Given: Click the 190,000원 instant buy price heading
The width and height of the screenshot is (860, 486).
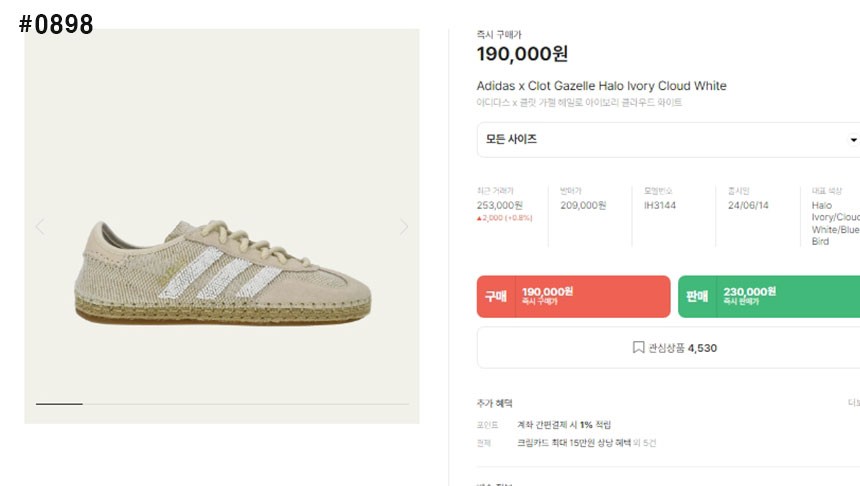Looking at the screenshot, I should pos(522,55).
